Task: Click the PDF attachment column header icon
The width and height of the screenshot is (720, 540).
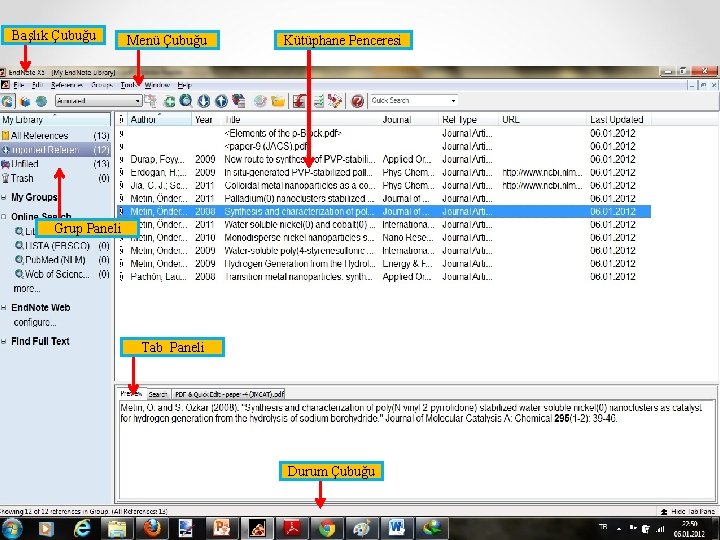Action: 121,119
